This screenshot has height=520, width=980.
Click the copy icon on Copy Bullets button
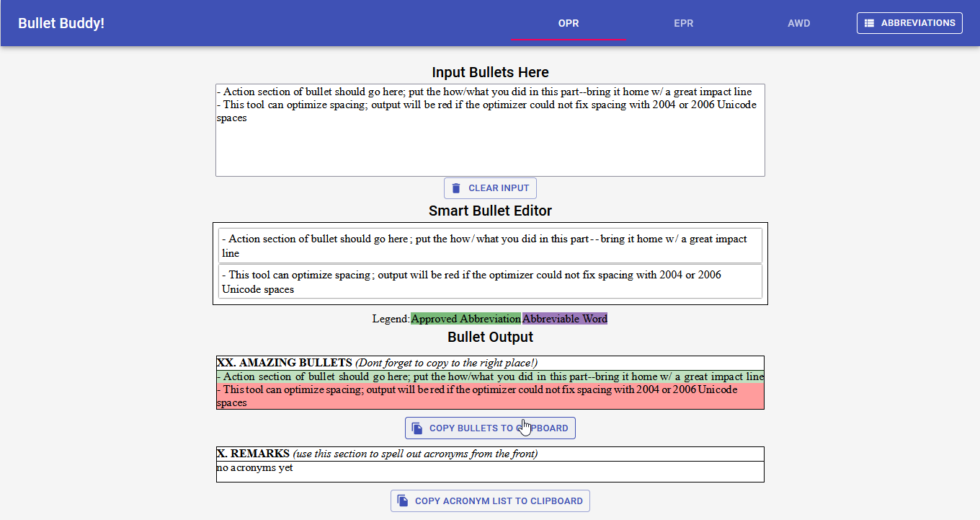(x=416, y=427)
